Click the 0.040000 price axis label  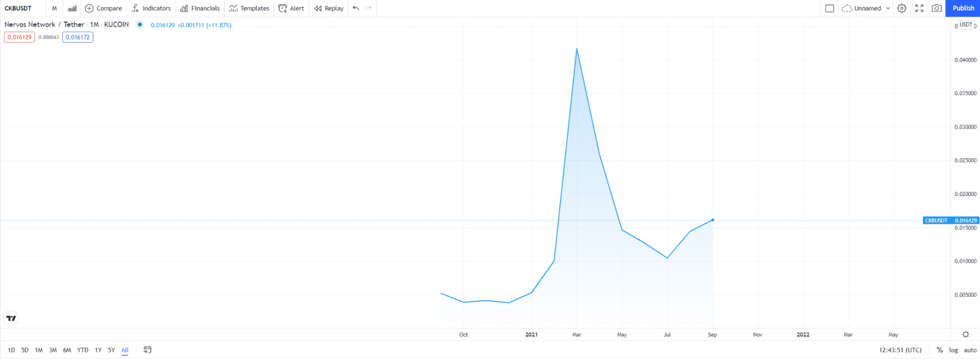pos(965,60)
